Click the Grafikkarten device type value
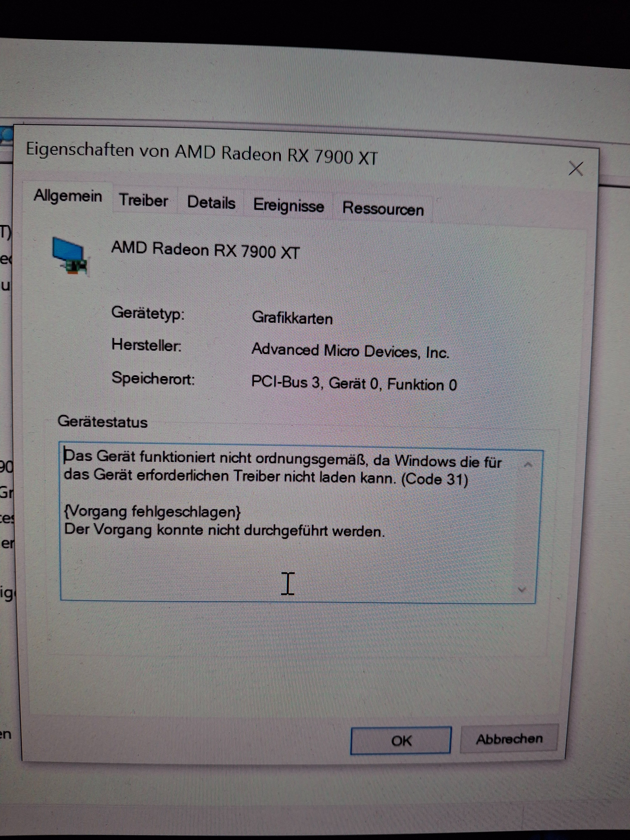This screenshot has height=840, width=630. point(292,318)
